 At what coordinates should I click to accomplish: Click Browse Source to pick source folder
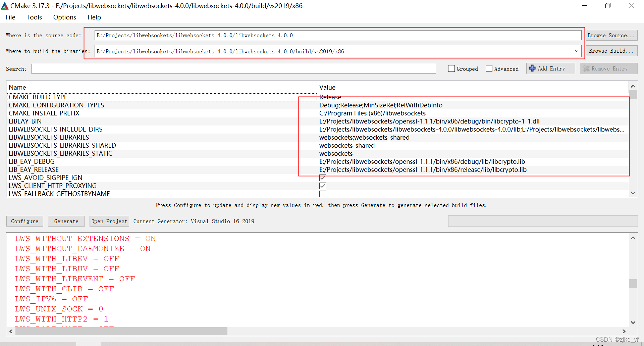pos(611,35)
